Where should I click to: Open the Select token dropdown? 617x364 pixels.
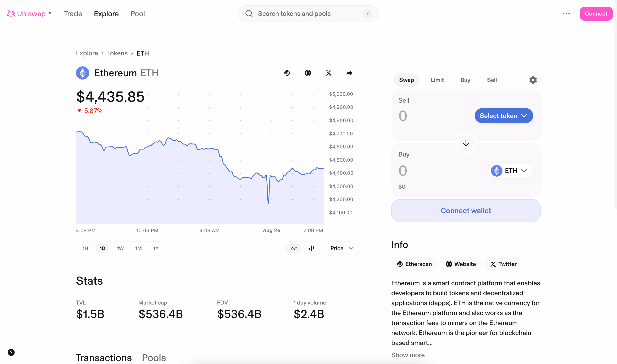504,116
